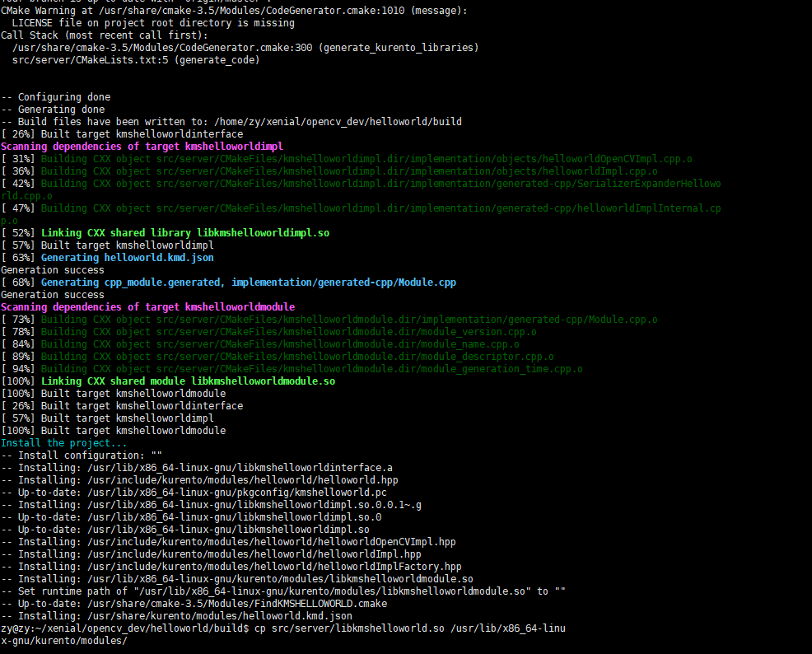Click the [ 78%] module_version.cpp.o build line
The image size is (812, 654).
(x=268, y=332)
